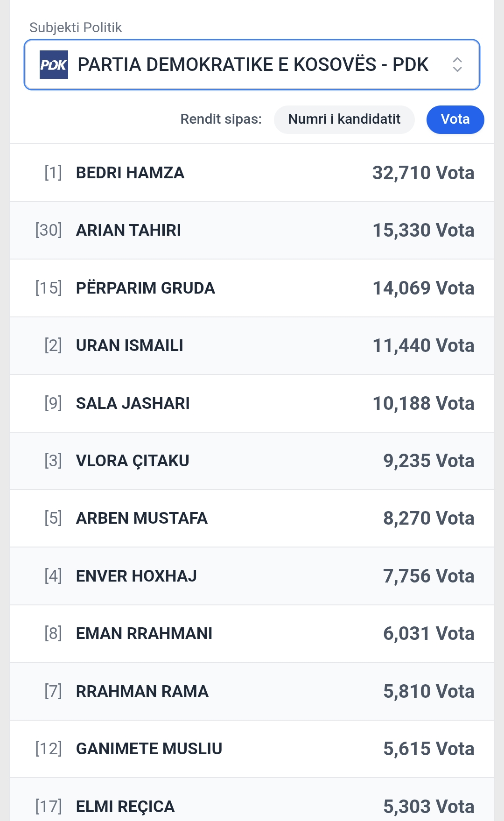Open ENVER HOXHAJ candidate row
Viewport: 504px width, 821px height.
pyautogui.click(x=252, y=576)
